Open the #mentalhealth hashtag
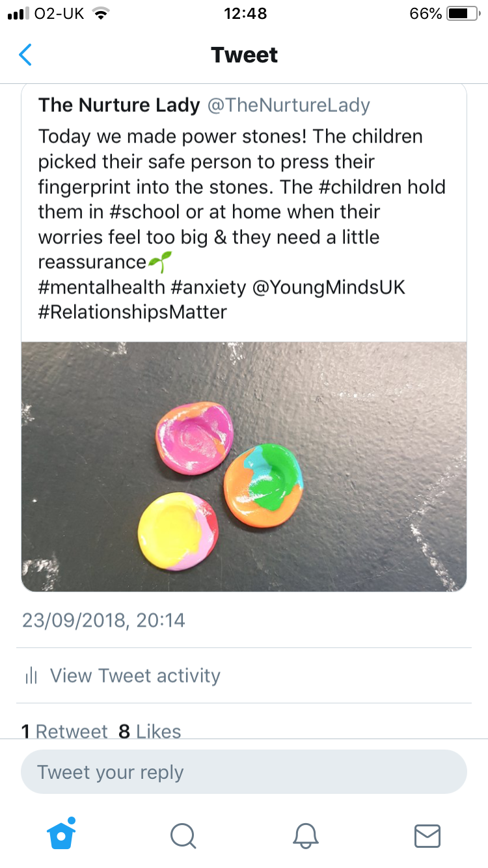 click(103, 287)
